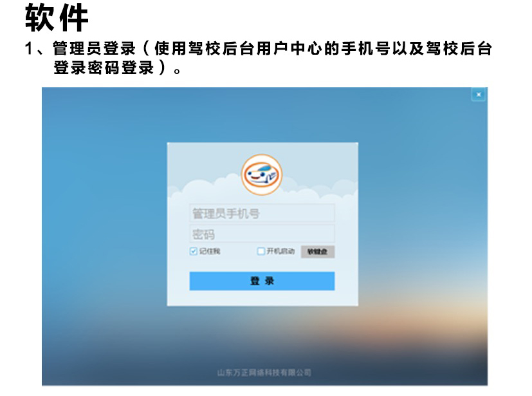Focus the 密码 password field

(262, 234)
